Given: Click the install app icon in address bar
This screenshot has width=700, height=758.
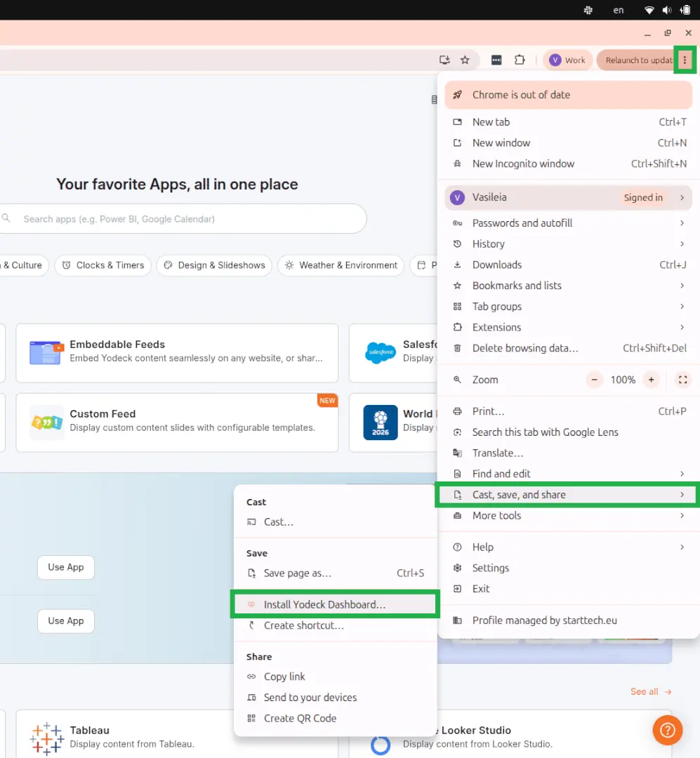Looking at the screenshot, I should point(444,60).
